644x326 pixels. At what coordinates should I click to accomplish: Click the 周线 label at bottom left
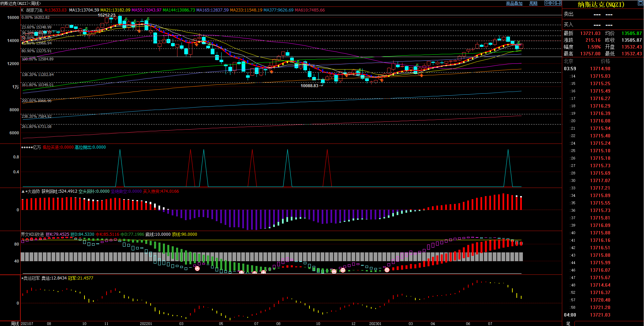pyautogui.click(x=15, y=324)
